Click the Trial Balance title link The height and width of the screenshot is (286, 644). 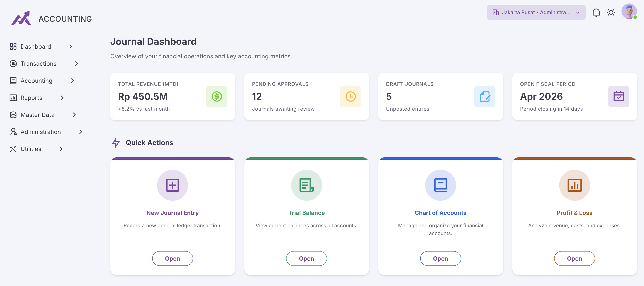click(306, 213)
